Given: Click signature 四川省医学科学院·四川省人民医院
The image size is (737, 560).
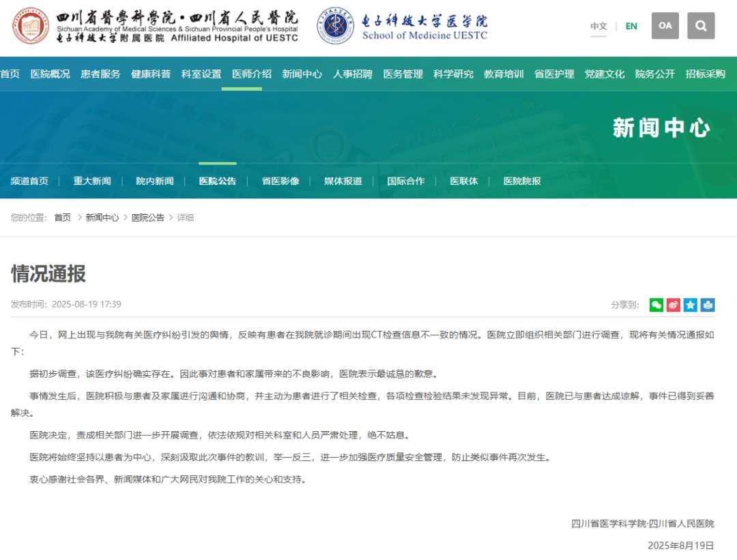Looking at the screenshot, I should click(643, 524).
